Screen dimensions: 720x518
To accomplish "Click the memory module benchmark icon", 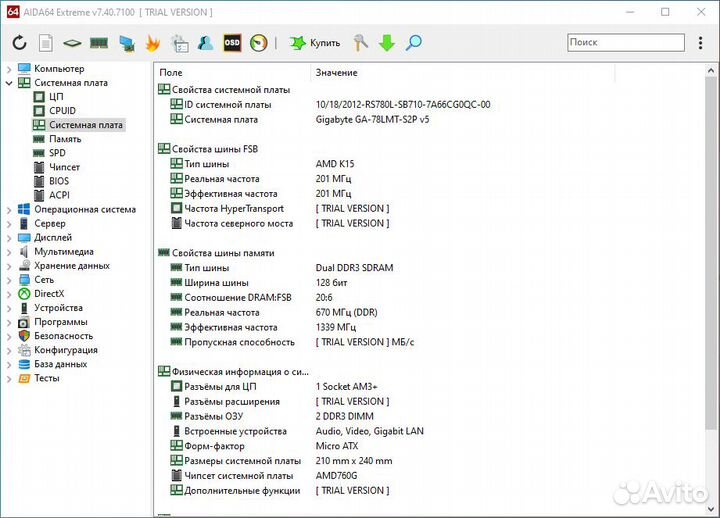I will (99, 43).
